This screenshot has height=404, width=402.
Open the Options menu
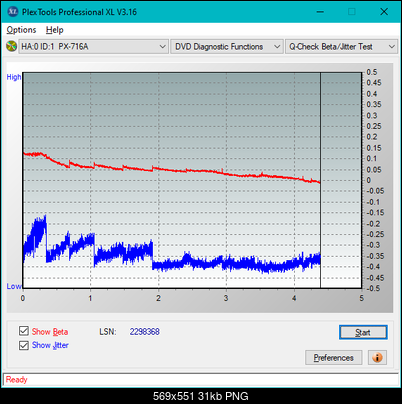pyautogui.click(x=21, y=30)
